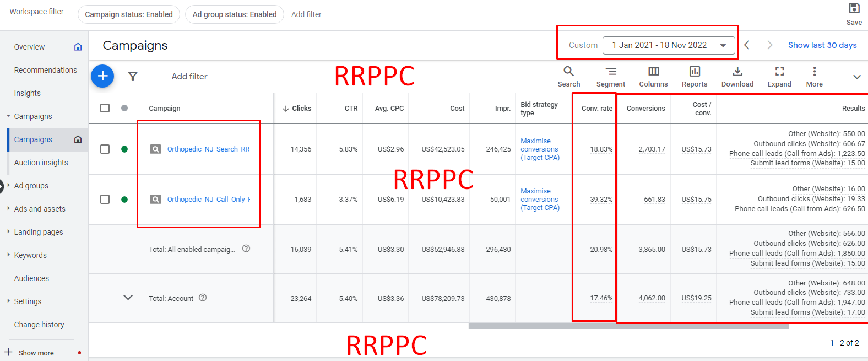Open the funnel filter icon
This screenshot has width=868, height=361.
[133, 77]
